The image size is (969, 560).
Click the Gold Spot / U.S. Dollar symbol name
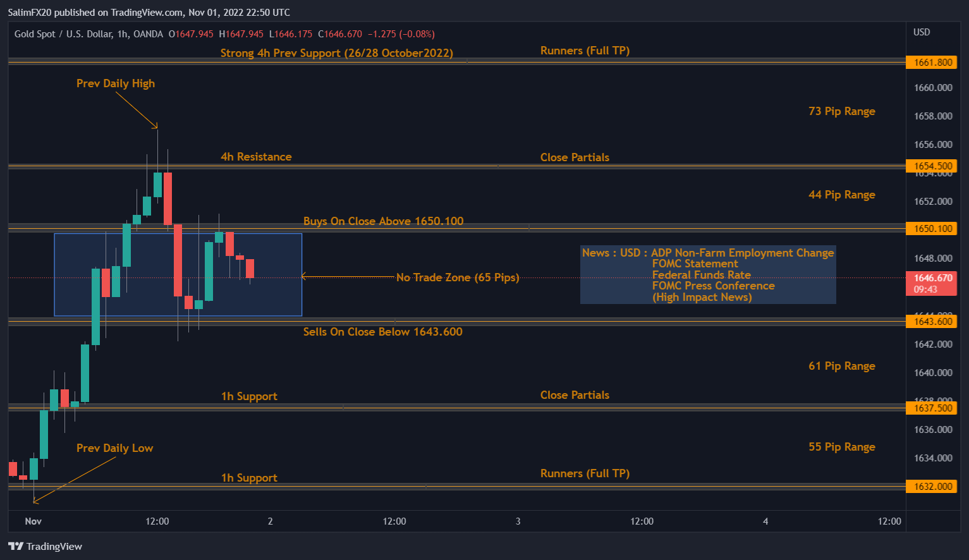tap(64, 34)
